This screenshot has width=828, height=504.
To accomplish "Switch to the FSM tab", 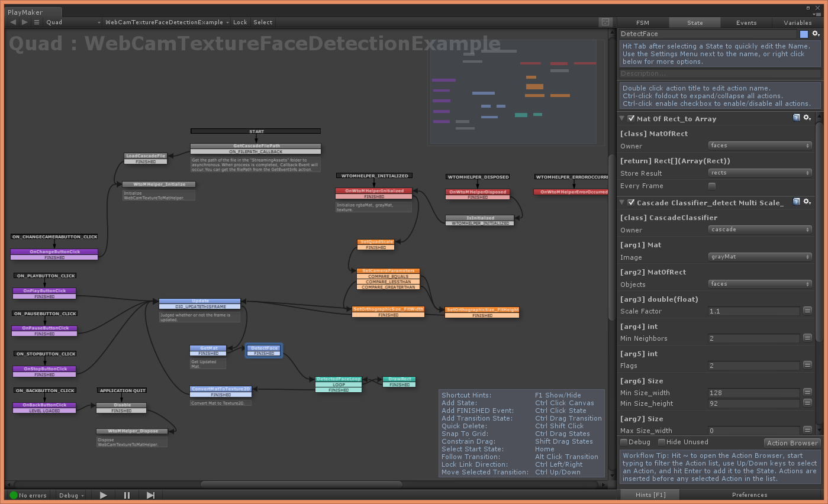I will [x=643, y=22].
